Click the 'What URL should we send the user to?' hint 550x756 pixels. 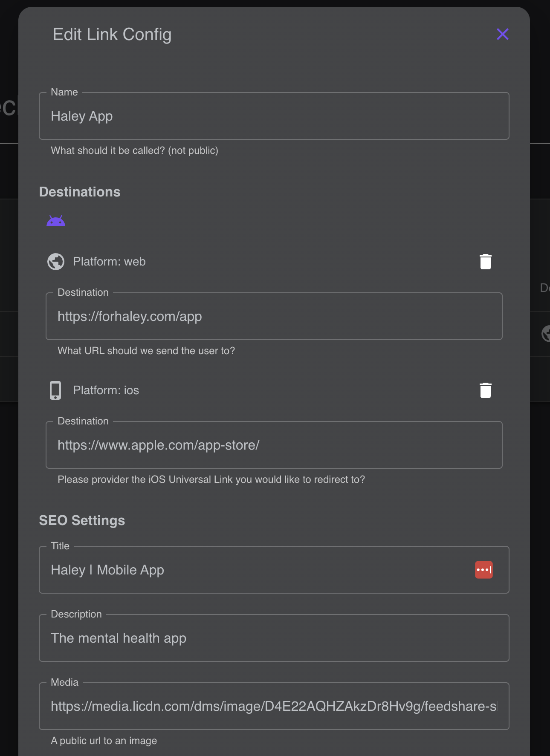[146, 351]
